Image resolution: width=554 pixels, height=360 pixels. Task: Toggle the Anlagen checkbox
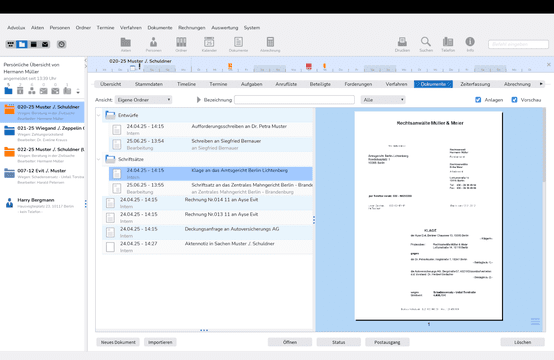[478, 100]
